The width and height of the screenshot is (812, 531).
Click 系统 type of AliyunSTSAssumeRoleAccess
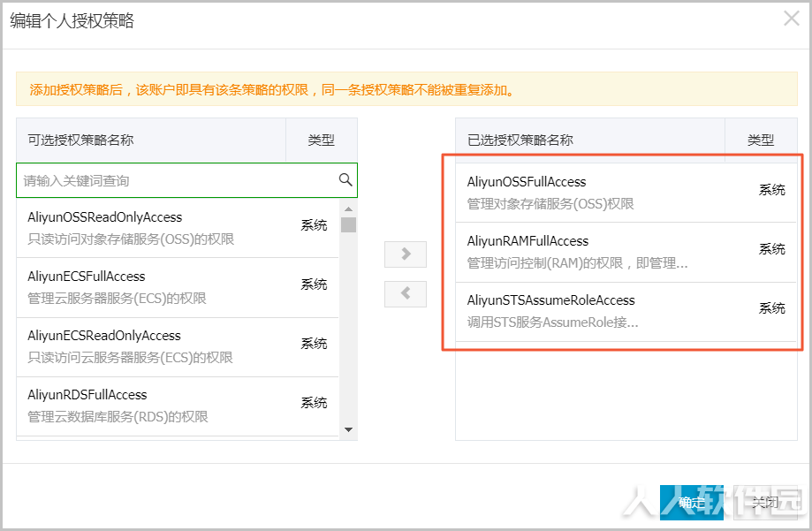click(772, 308)
